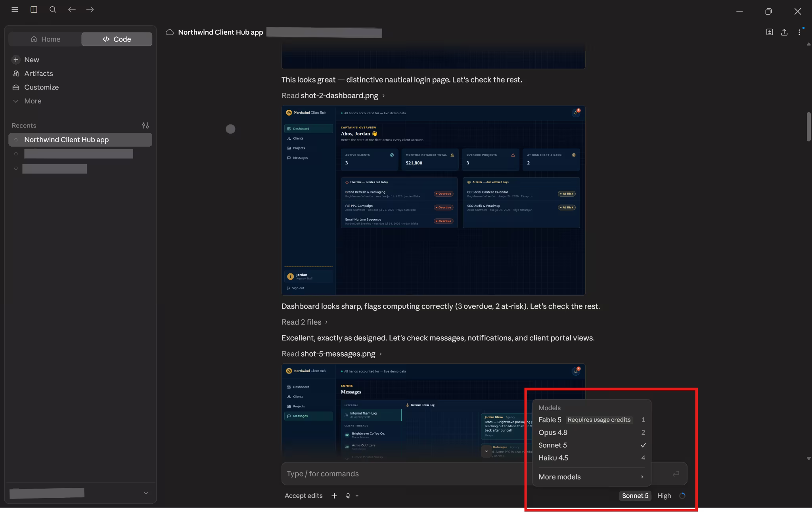Jump to bottom with the down-chevron button
The image size is (812, 512).
486,451
